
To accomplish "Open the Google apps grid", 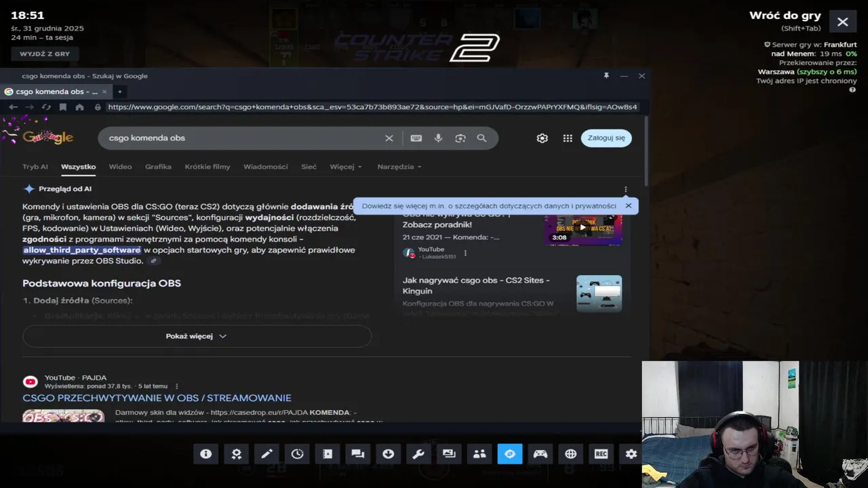I will pyautogui.click(x=568, y=138).
